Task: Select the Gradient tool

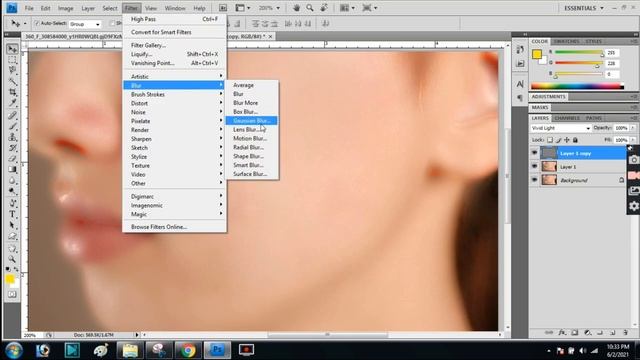Action: (12, 169)
